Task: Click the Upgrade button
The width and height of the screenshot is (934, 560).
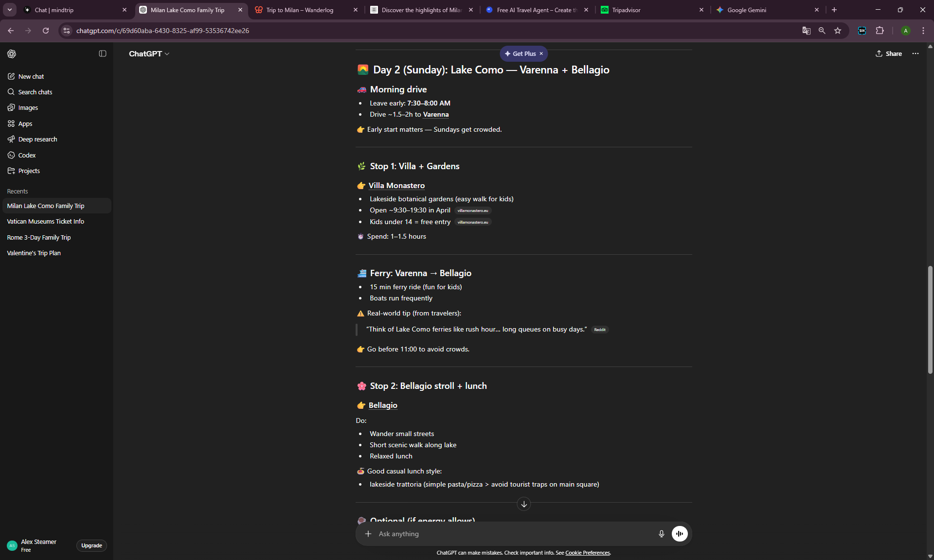Action: point(91,545)
